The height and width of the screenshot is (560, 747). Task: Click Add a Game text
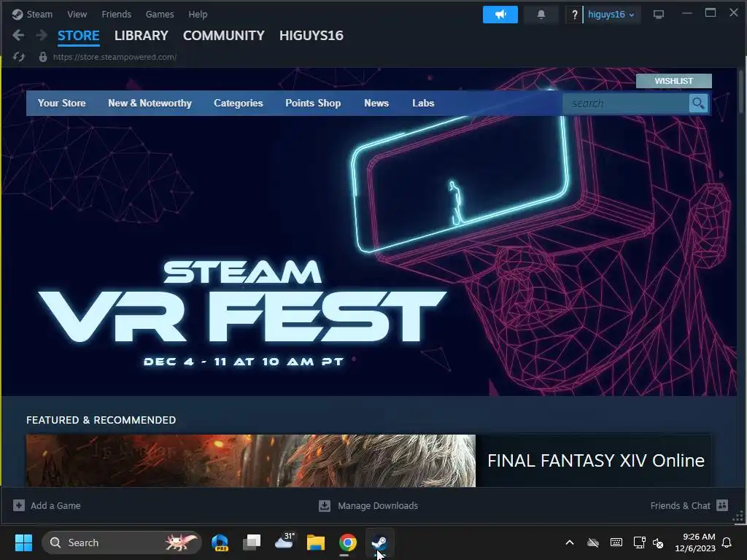coord(55,505)
